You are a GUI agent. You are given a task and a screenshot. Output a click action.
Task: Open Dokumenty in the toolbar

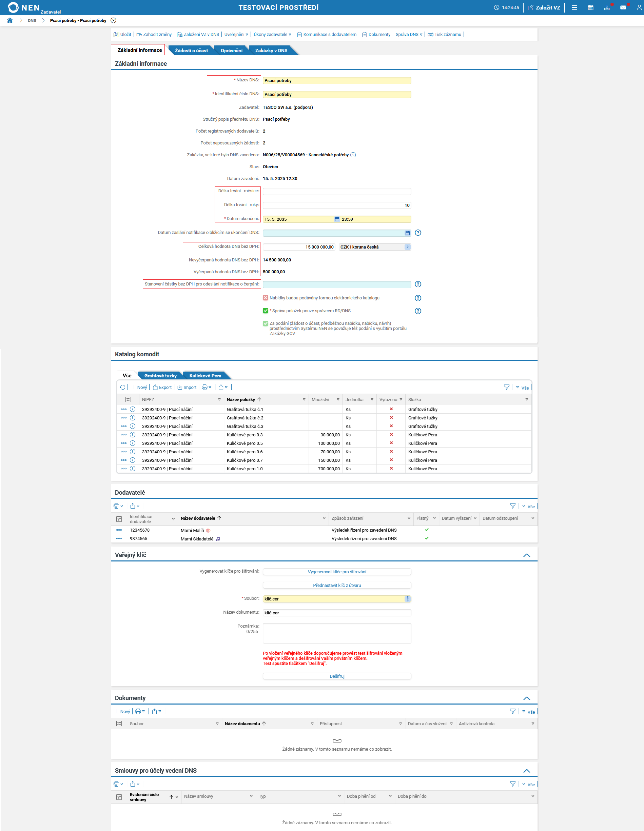point(376,35)
